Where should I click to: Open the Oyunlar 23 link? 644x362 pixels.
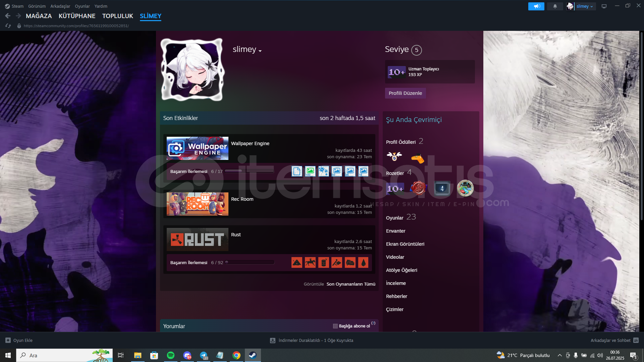coord(401,217)
